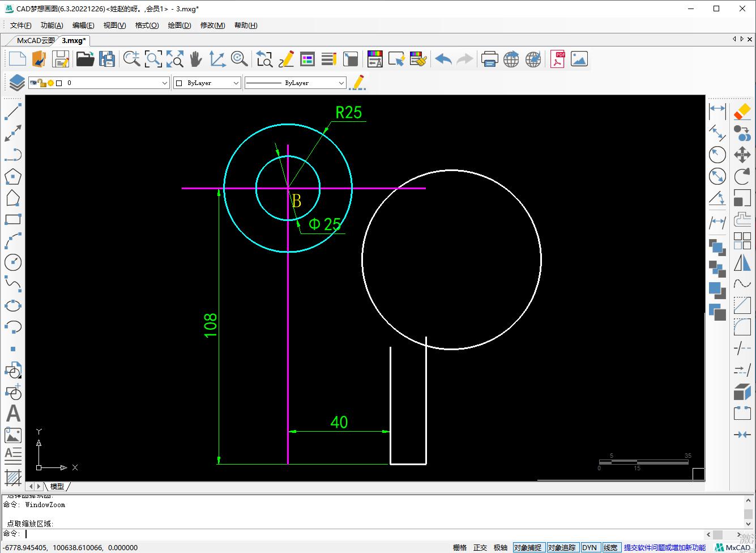Click the Pan hand tool
756x553 pixels.
[x=195, y=58]
